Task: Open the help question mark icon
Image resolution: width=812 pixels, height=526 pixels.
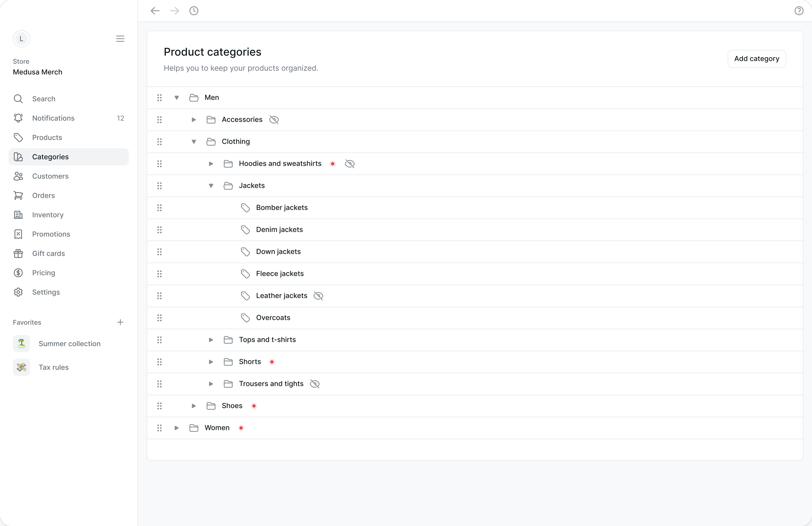Action: tap(799, 11)
